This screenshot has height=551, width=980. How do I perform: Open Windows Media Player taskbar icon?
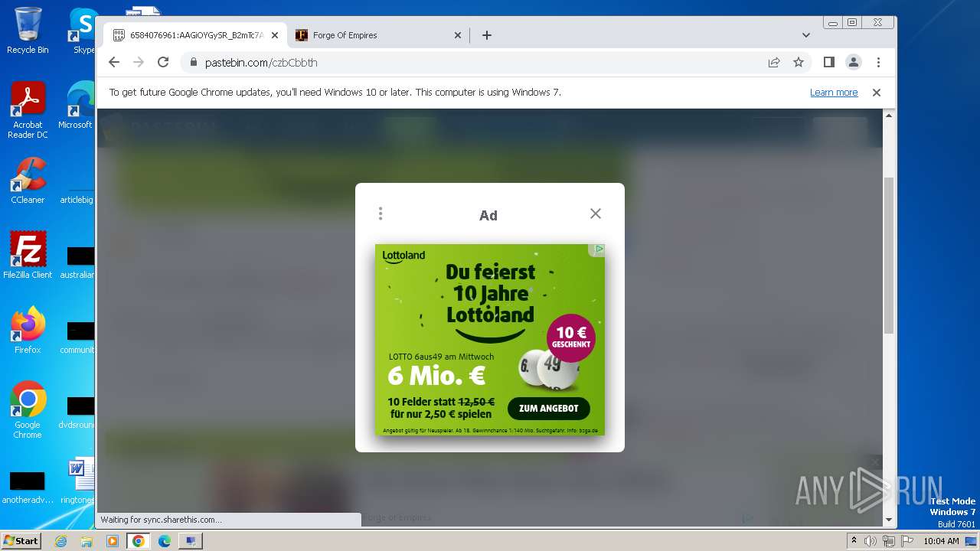113,541
